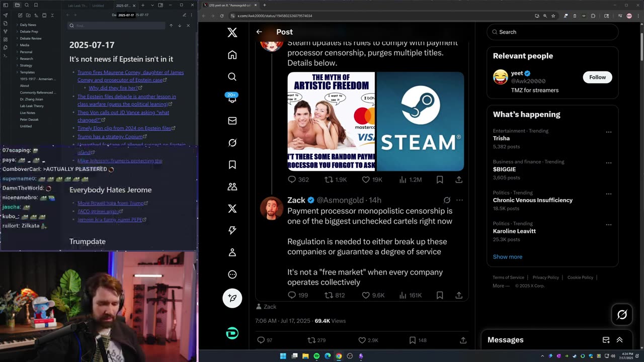644x362 pixels.
Task: Open new message icon in Messages bar
Action: tap(606, 340)
